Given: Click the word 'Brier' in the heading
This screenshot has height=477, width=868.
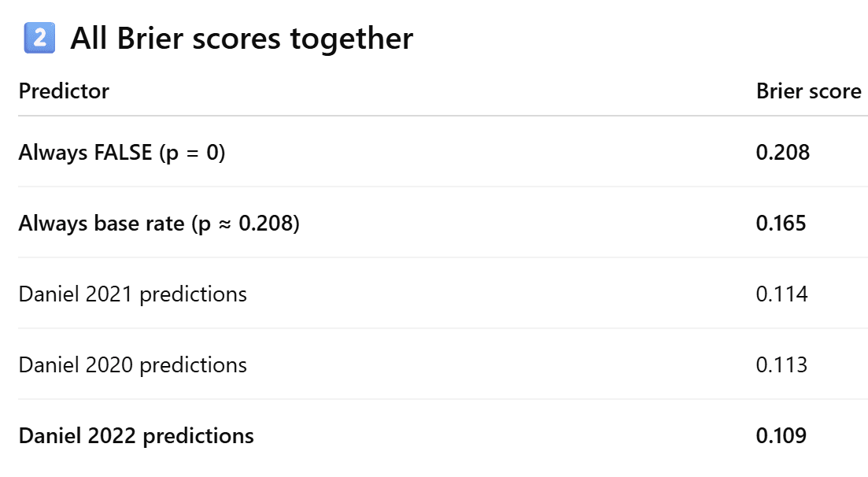Looking at the screenshot, I should click(x=150, y=39).
